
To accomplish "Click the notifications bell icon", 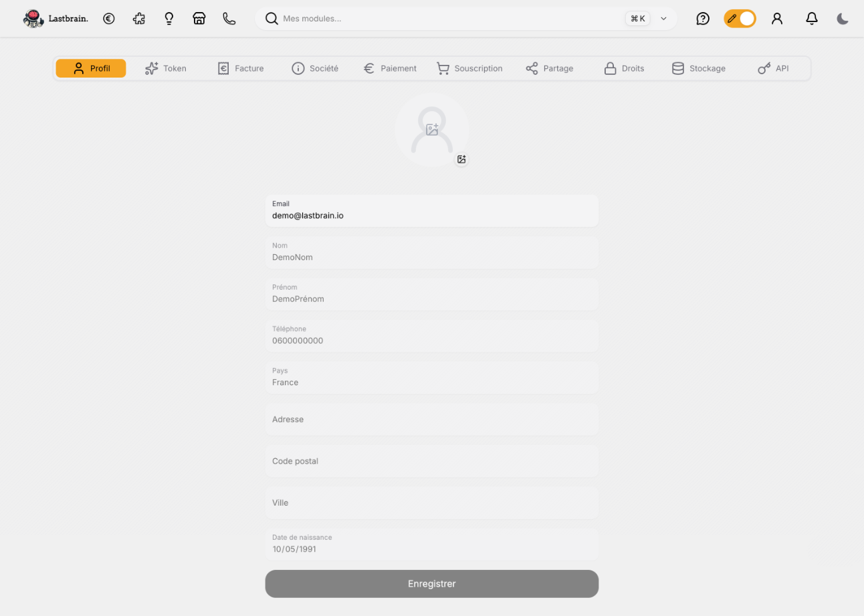I will [x=812, y=19].
